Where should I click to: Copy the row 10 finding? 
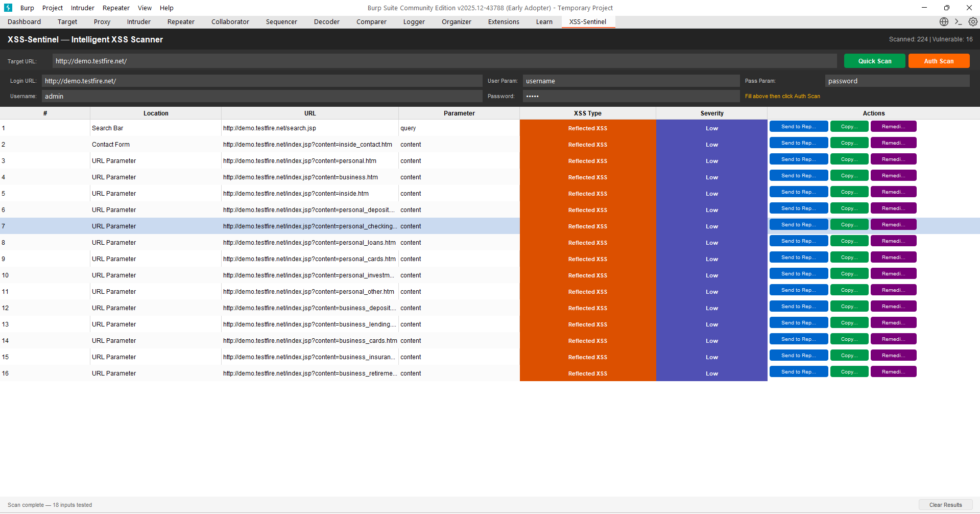tap(849, 274)
